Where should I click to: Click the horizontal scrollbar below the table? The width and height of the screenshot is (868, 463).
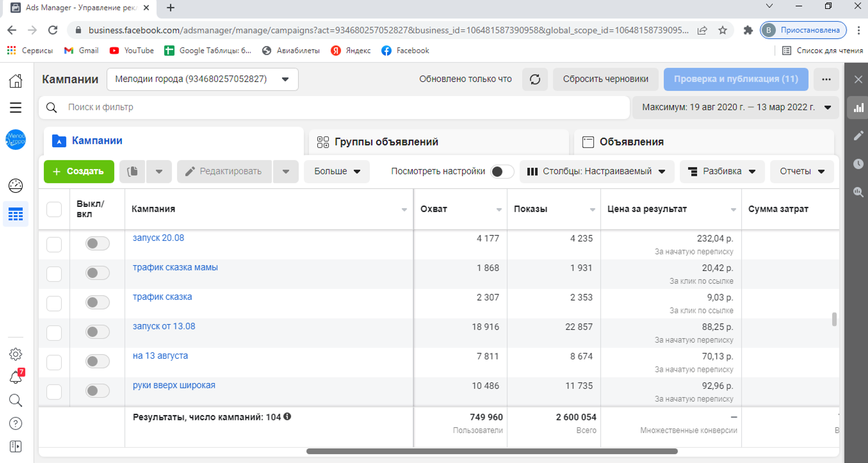[492, 451]
